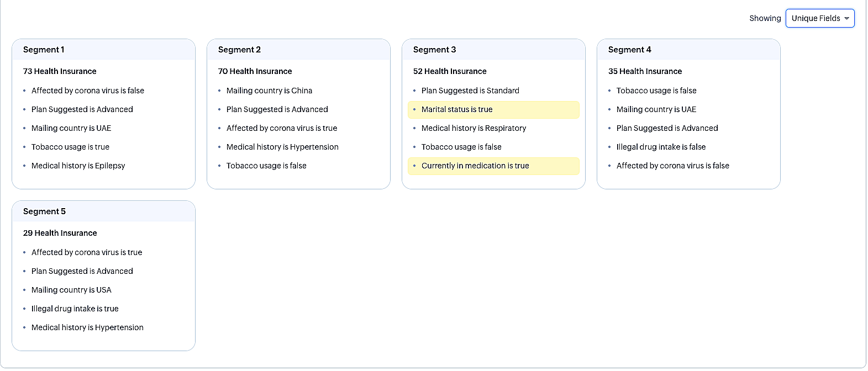Click the dropdown arrow beside Unique Fields
The height and width of the screenshot is (371, 868).
click(846, 18)
